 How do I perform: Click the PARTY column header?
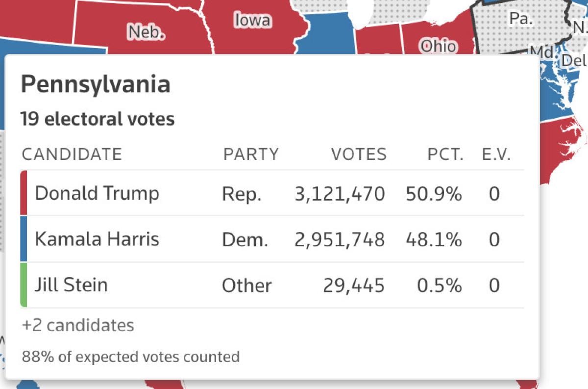pos(251,155)
